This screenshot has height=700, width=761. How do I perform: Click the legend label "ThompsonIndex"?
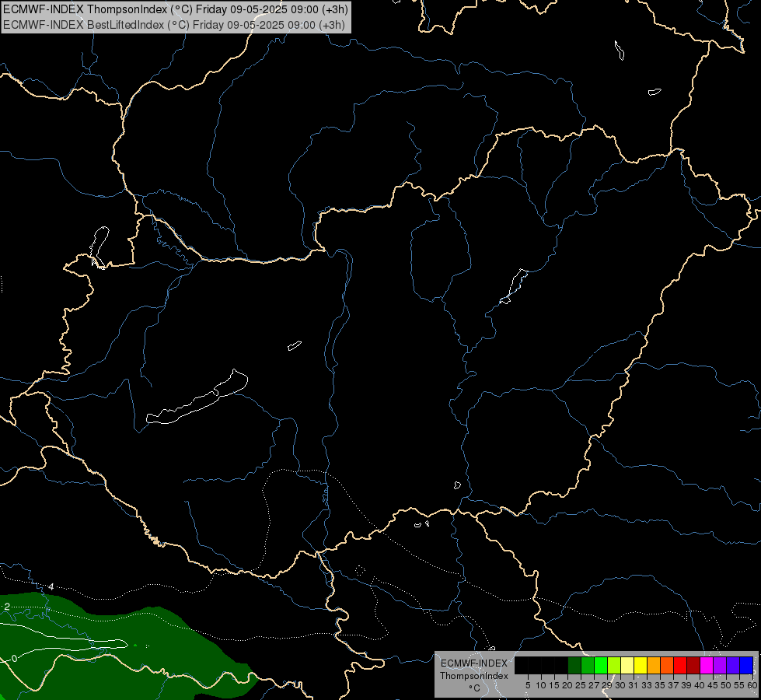point(474,676)
